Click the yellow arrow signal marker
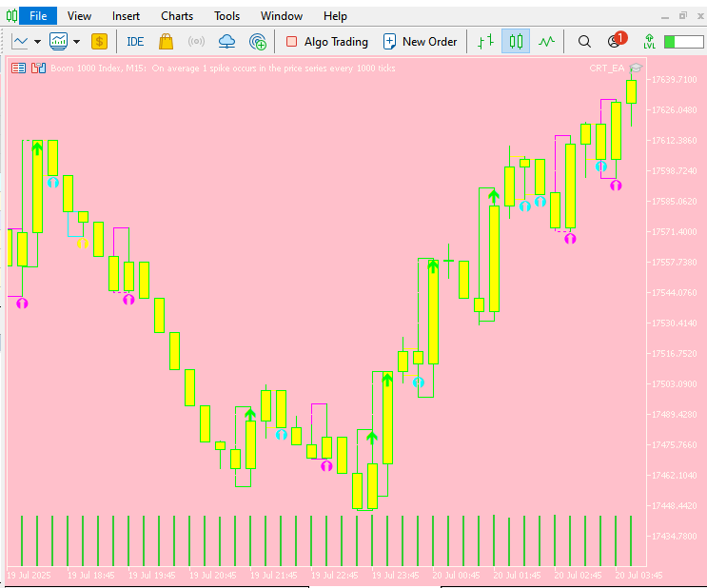Screen dimensions: 707x588 pos(83,244)
